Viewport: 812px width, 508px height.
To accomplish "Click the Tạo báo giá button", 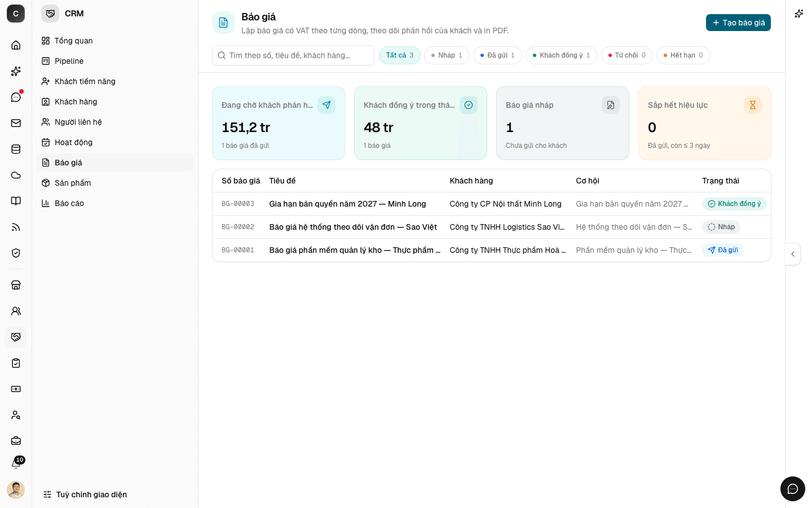I will pos(738,23).
